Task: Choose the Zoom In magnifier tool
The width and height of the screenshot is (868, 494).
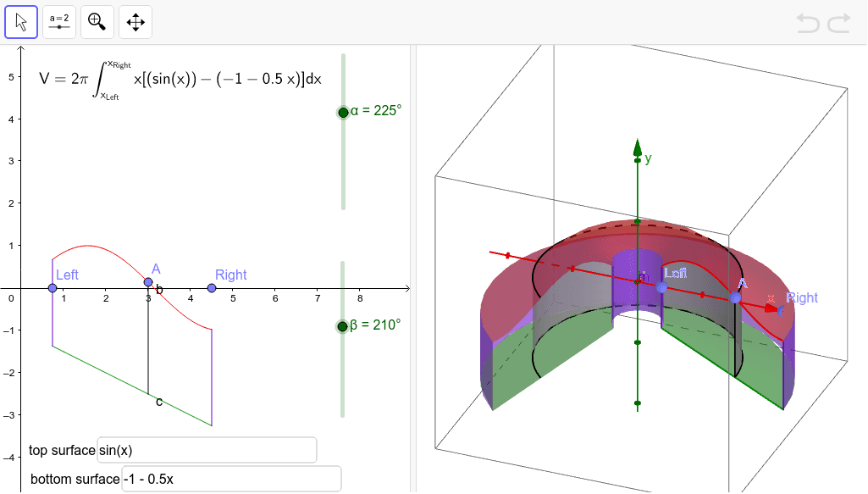Action: (97, 21)
